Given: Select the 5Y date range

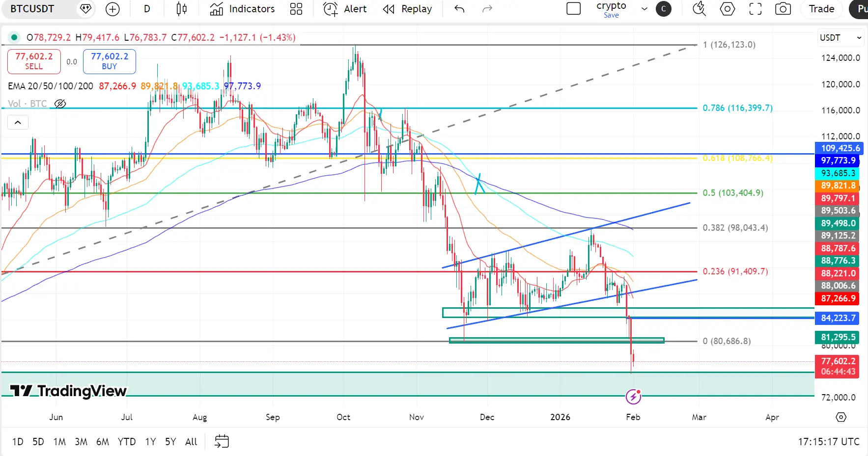Looking at the screenshot, I should pyautogui.click(x=170, y=442).
